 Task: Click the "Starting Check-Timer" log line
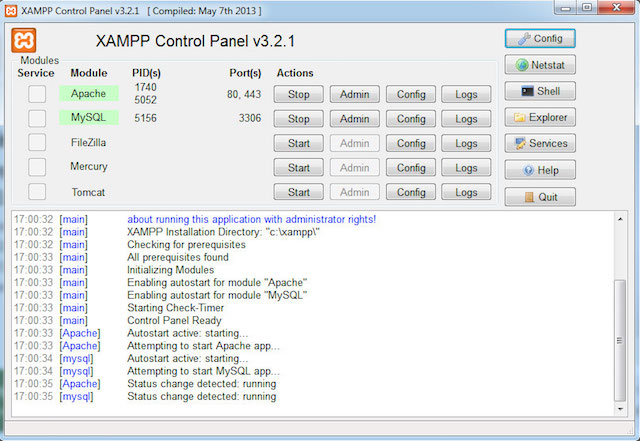pos(176,308)
